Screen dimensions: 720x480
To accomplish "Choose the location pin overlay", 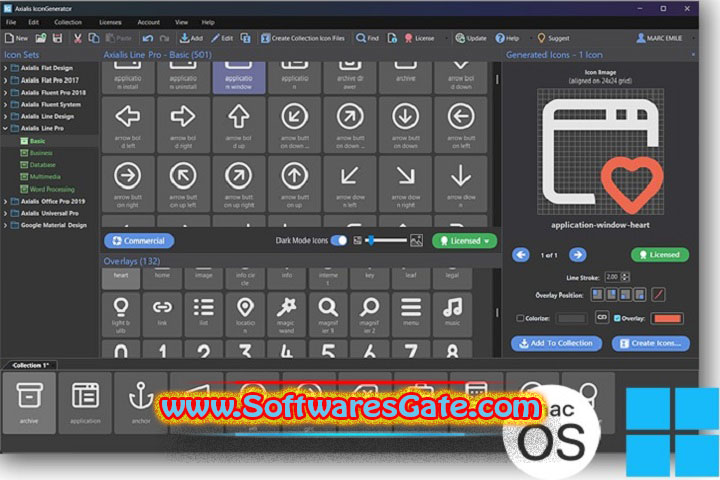I will click(245, 314).
